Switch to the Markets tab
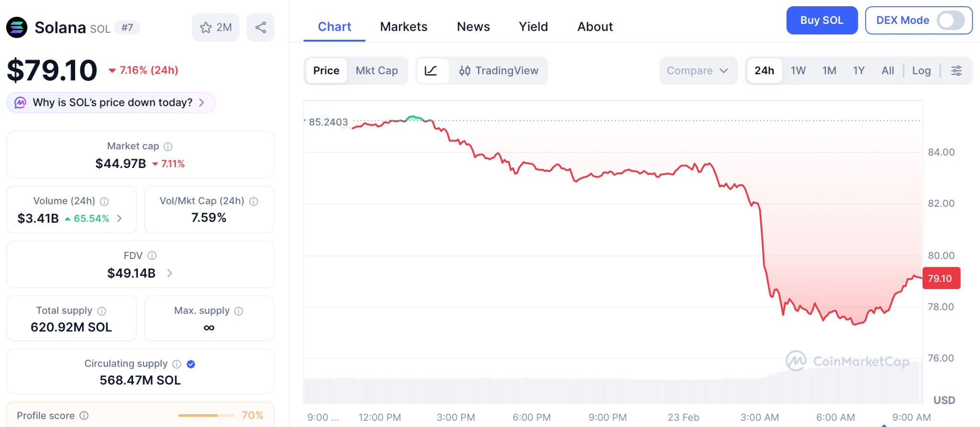Screen dimensions: 980x427 click(x=403, y=26)
